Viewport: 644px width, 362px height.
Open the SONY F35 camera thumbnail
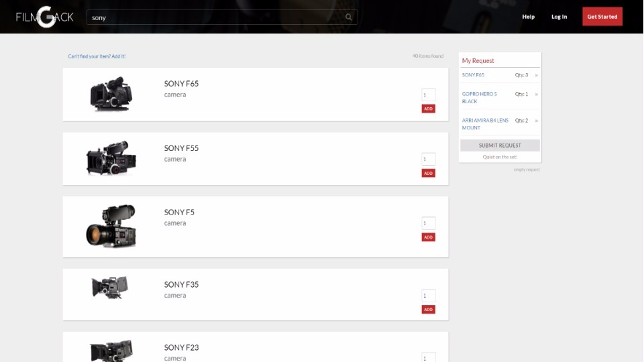(110, 288)
